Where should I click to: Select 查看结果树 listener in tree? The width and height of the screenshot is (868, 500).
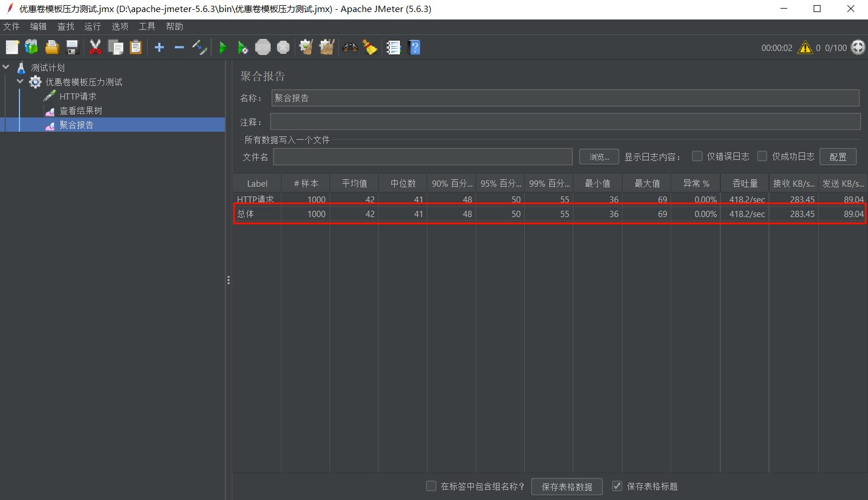81,111
